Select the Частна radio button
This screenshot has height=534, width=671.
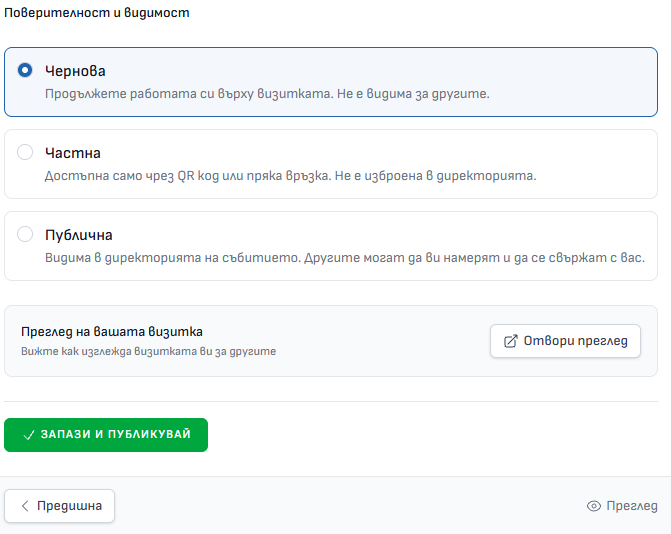[x=25, y=152]
